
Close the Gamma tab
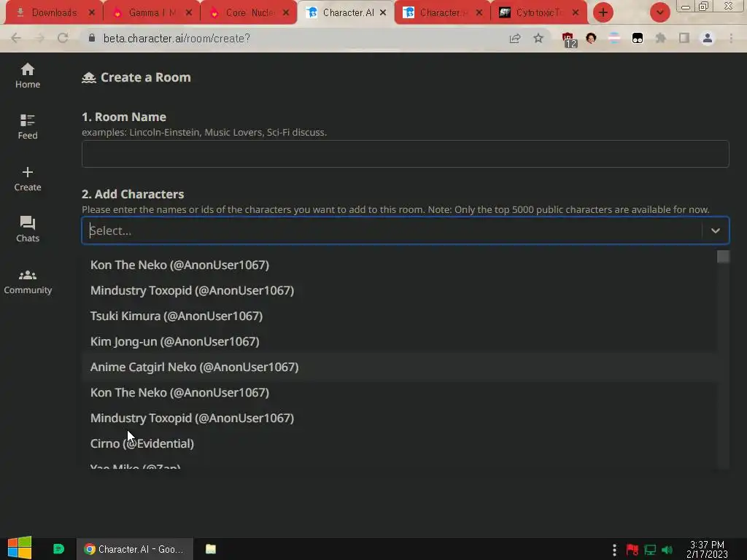(189, 13)
